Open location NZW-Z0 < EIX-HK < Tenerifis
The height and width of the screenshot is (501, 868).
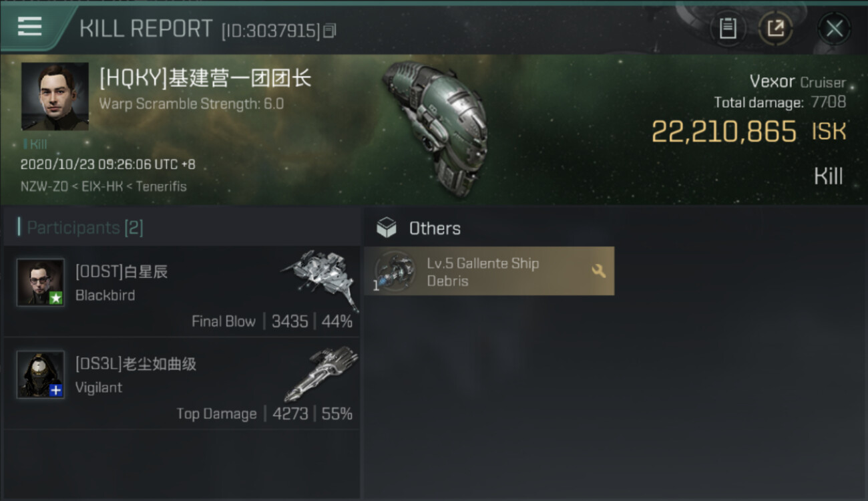click(103, 186)
